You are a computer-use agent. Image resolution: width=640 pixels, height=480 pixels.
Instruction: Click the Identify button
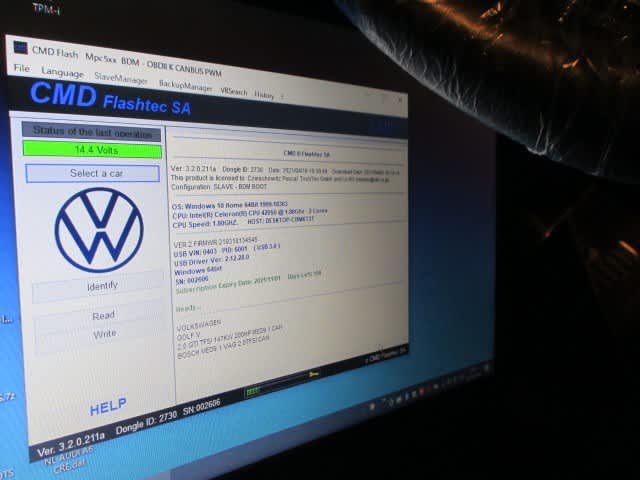tap(98, 287)
